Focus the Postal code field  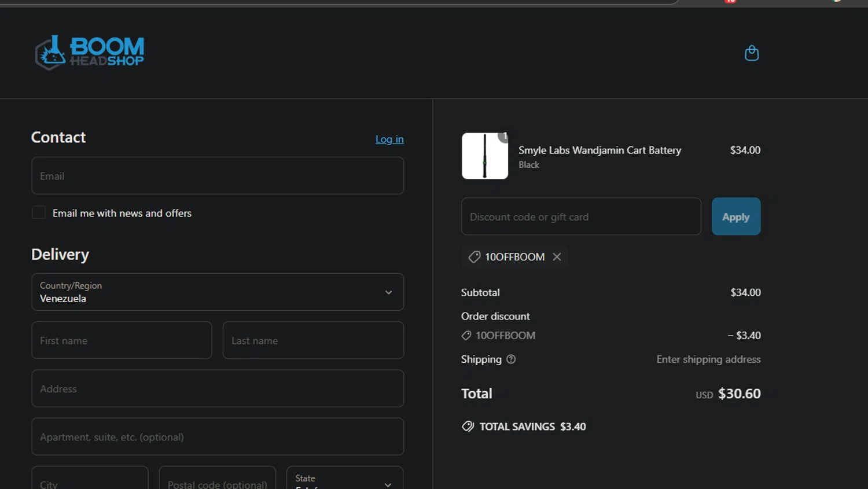[218, 478]
